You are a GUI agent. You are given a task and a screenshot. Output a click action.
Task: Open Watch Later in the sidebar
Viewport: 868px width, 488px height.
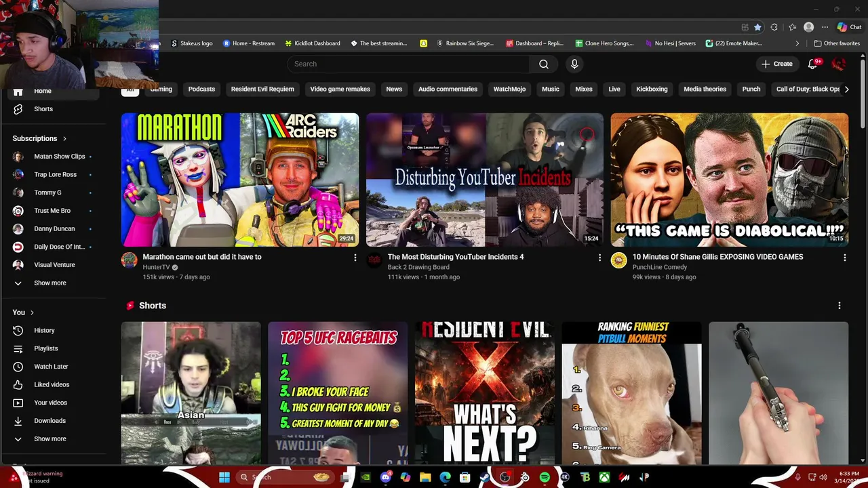pos(51,367)
